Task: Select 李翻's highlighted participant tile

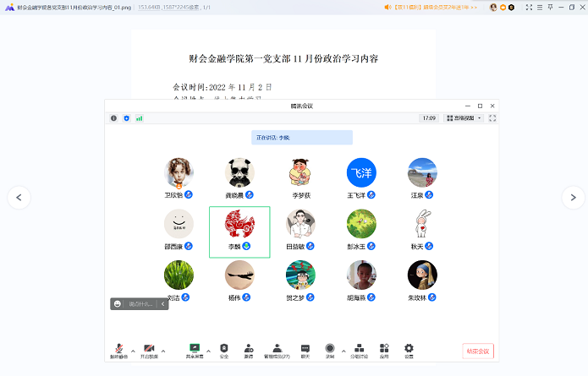Action: tap(239, 232)
